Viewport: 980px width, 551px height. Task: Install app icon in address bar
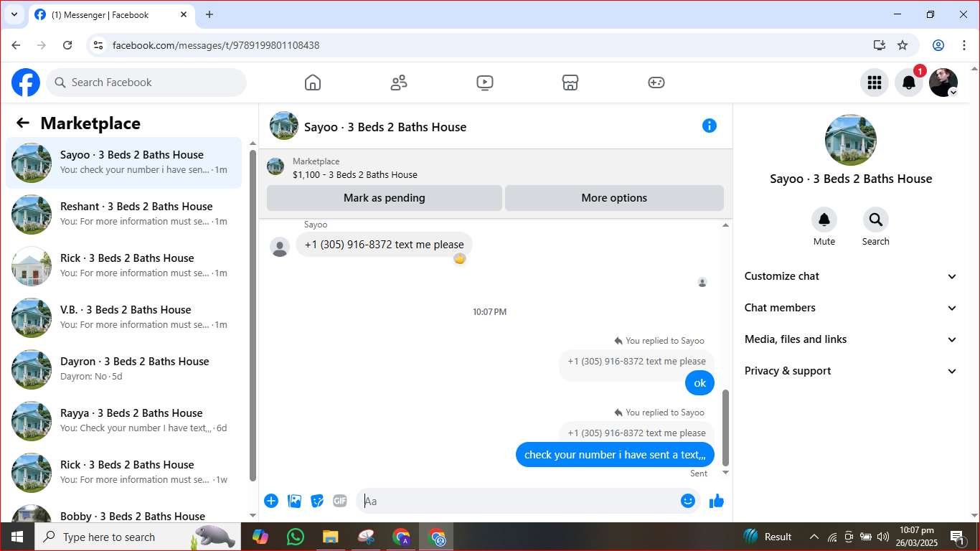coord(880,45)
